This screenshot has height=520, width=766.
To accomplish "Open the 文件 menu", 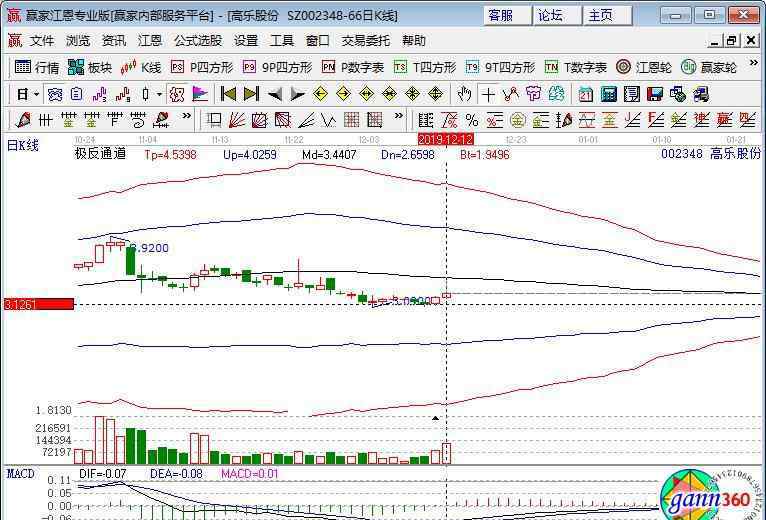I will (42, 41).
